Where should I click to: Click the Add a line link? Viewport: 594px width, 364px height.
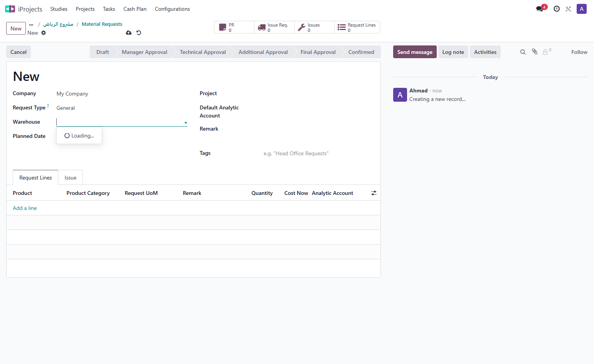[25, 208]
